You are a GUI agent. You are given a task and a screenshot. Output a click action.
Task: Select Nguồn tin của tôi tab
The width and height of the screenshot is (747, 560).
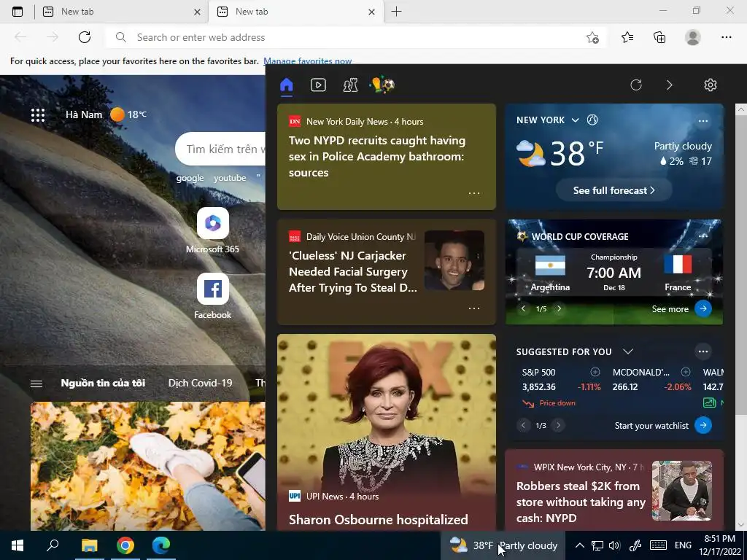click(103, 384)
